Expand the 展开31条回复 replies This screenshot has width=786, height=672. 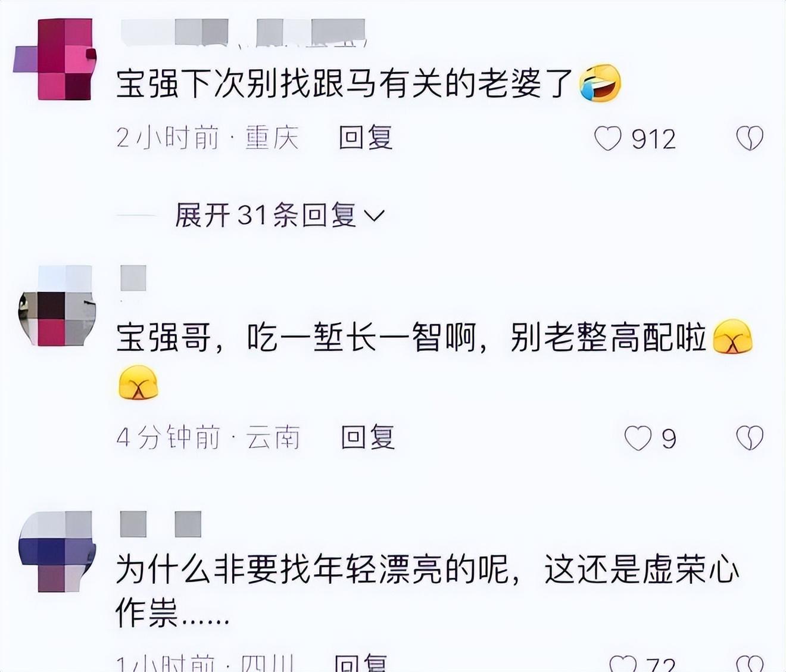[280, 215]
